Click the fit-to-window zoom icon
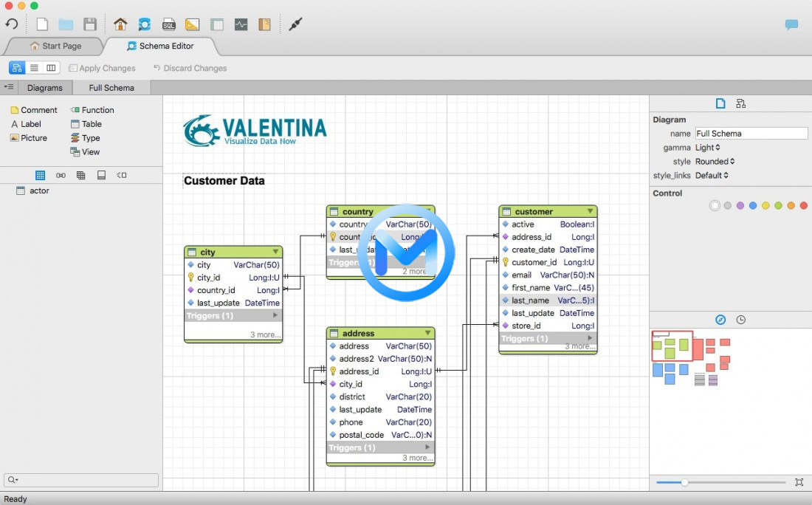The height and width of the screenshot is (505, 812). (799, 482)
